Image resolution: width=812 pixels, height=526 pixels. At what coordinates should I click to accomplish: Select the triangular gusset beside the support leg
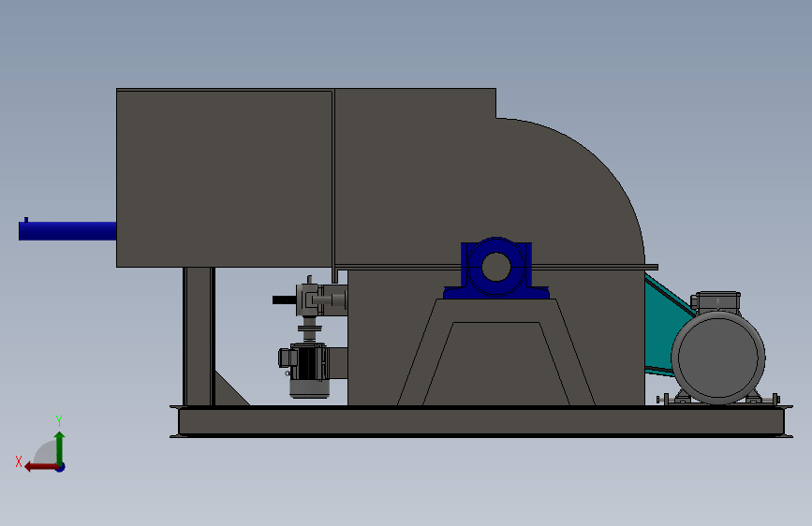pyautogui.click(x=228, y=392)
